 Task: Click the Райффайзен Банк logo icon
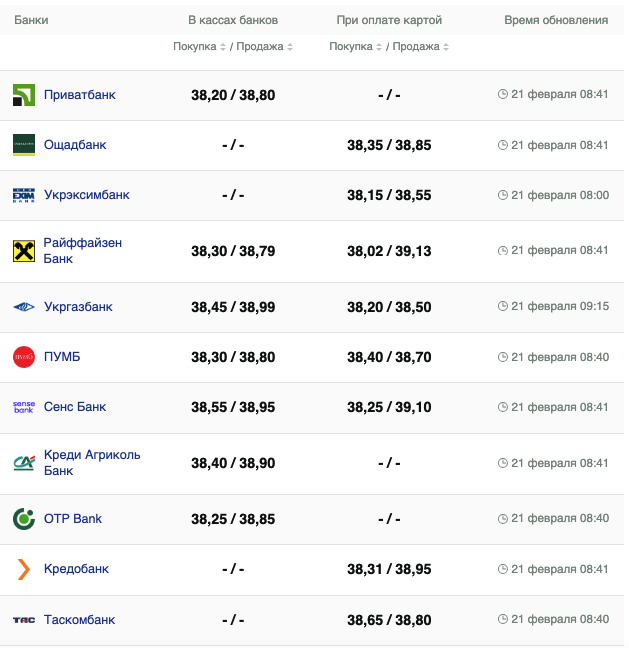pos(24,251)
